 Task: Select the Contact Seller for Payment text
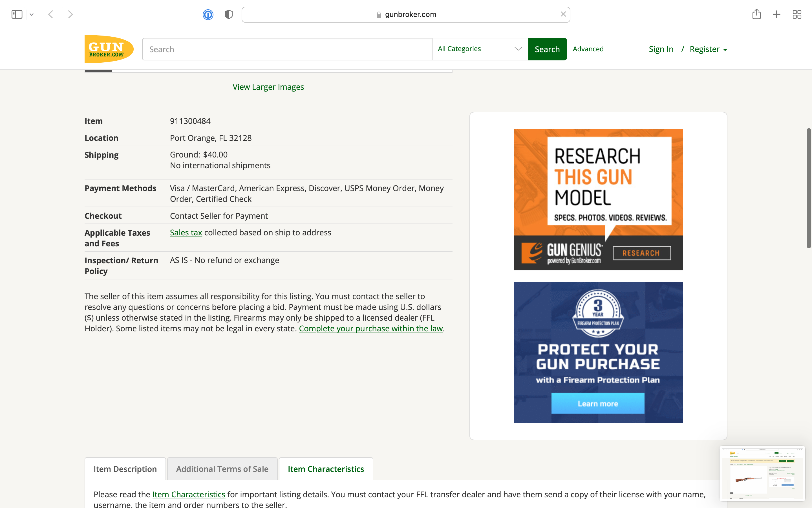219,216
